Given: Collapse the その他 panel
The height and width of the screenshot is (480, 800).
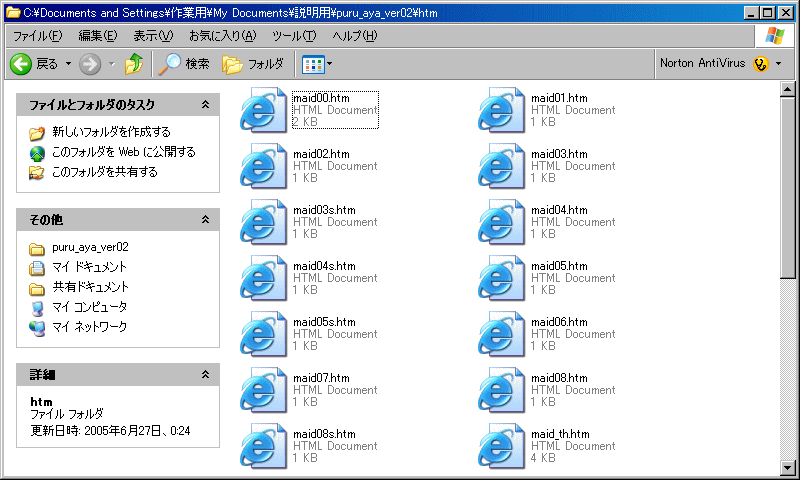Looking at the screenshot, I should 205,219.
